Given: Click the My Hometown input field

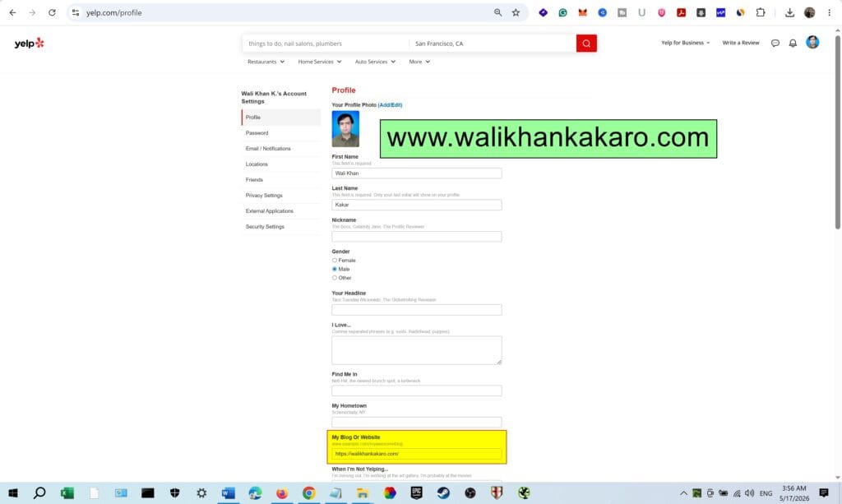Looking at the screenshot, I should (417, 423).
